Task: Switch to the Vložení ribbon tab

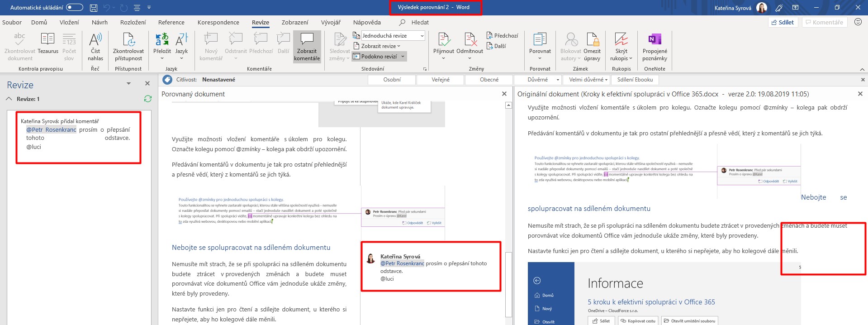Action: 69,22
